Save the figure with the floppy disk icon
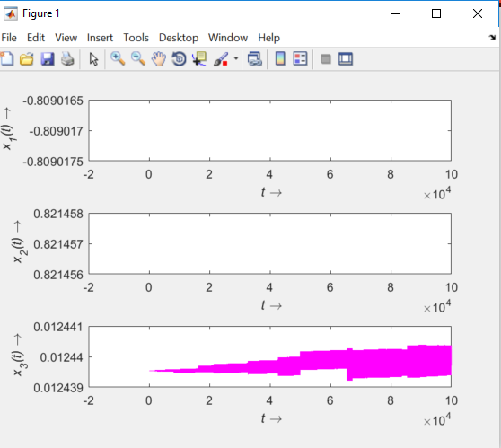 click(48, 59)
